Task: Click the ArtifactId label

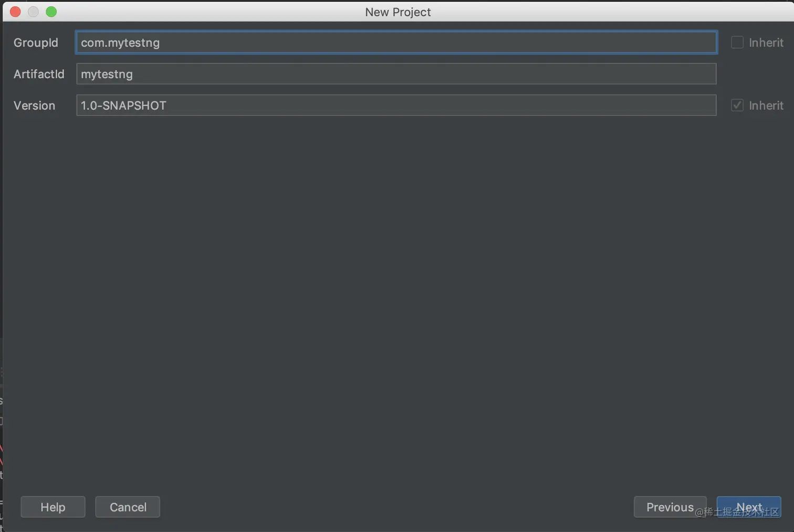Action: point(39,74)
